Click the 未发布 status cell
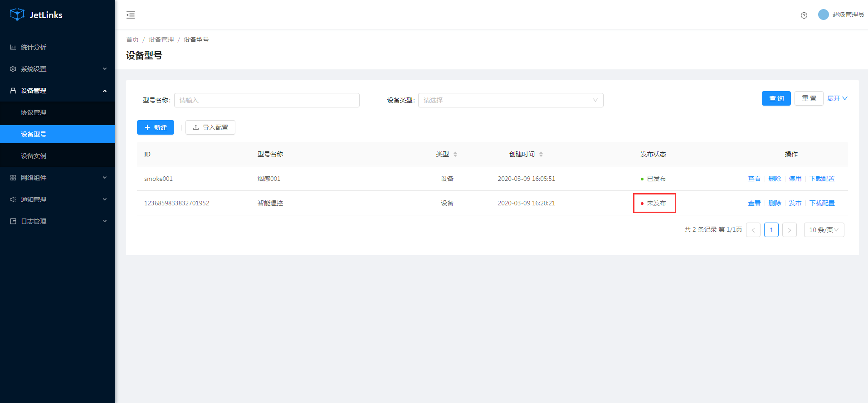Viewport: 868px width, 403px height. (653, 203)
